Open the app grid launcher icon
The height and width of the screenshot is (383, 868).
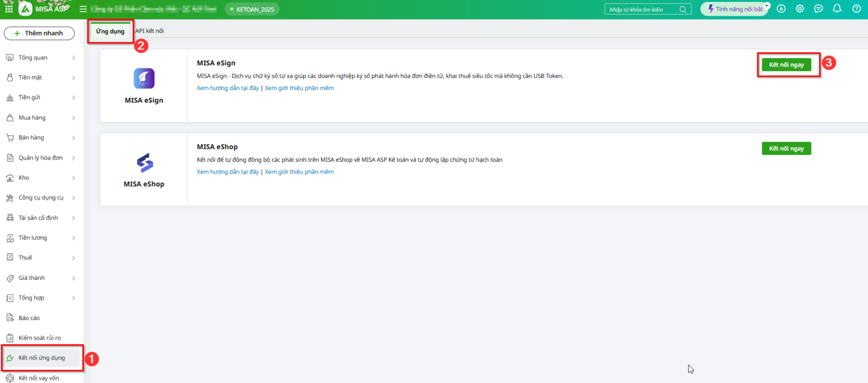(9, 9)
